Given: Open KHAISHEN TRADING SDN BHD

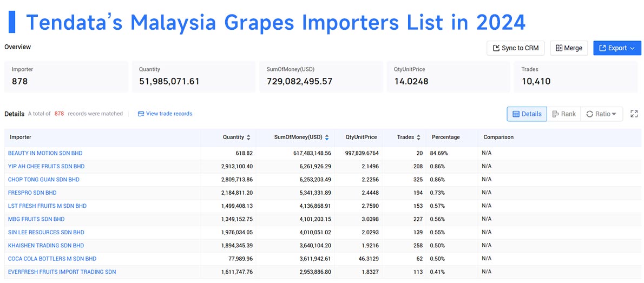Looking at the screenshot, I should coord(46,245).
